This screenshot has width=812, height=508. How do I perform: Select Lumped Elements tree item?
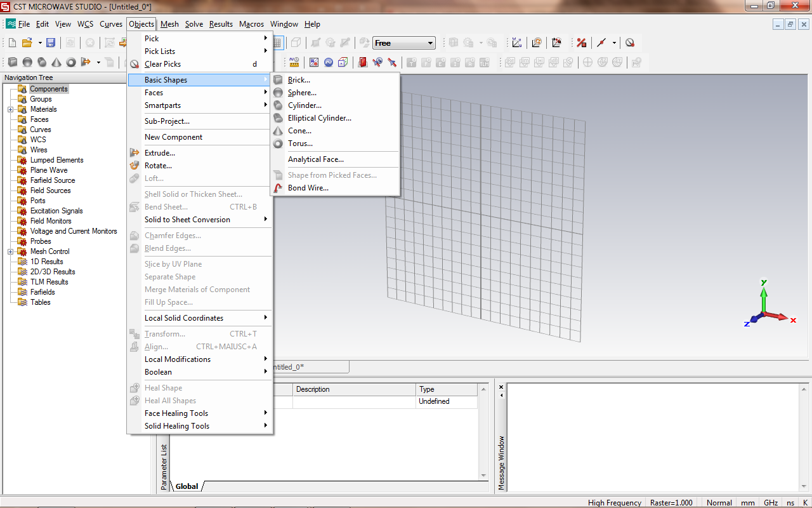56,160
